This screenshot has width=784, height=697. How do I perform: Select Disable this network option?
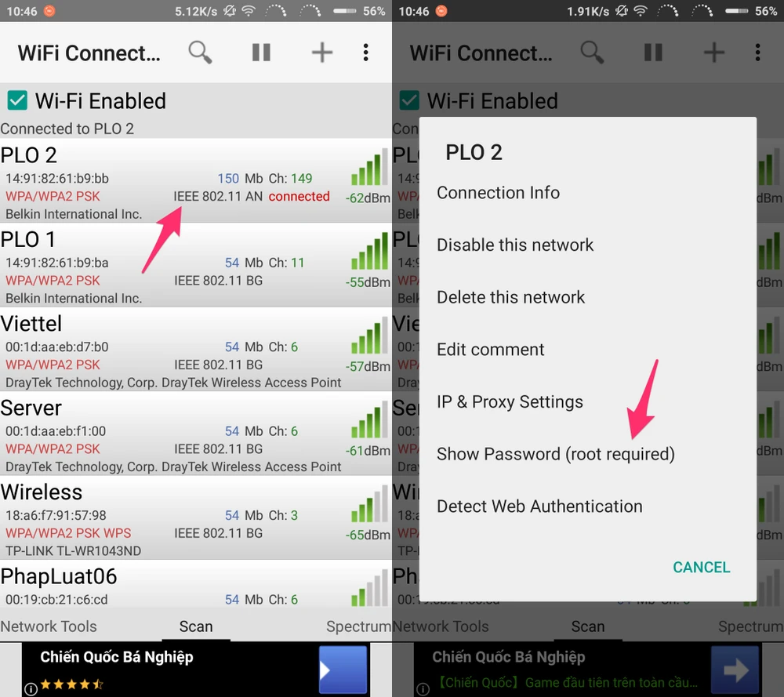515,245
